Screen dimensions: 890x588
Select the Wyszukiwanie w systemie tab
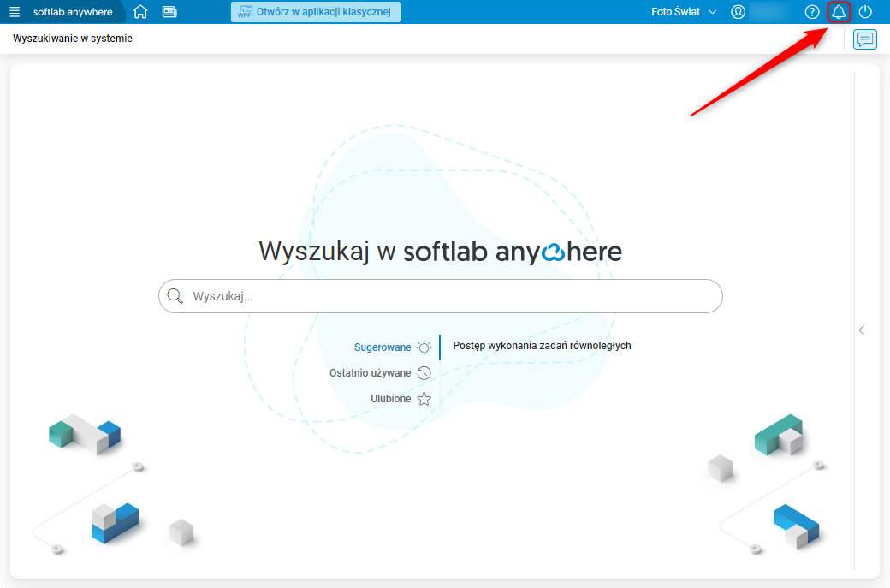(70, 39)
